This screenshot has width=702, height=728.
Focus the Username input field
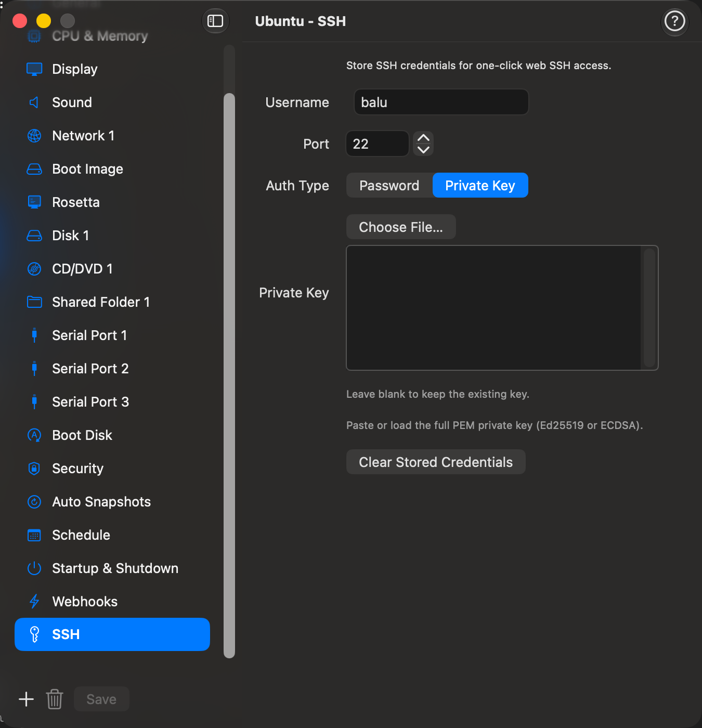point(441,102)
